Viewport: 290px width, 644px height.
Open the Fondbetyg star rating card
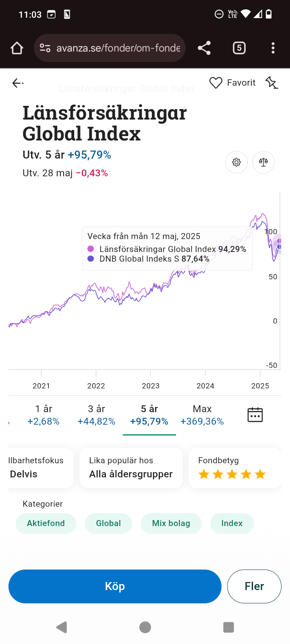pyautogui.click(x=234, y=468)
